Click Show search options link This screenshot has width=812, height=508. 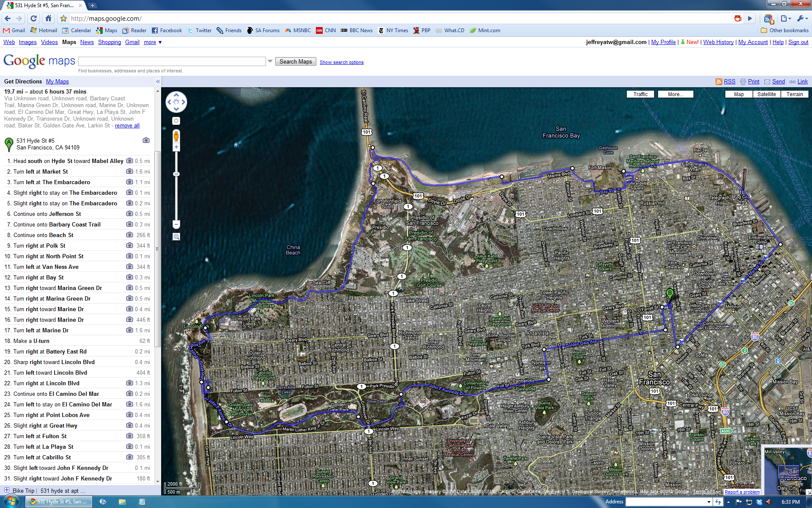(341, 62)
